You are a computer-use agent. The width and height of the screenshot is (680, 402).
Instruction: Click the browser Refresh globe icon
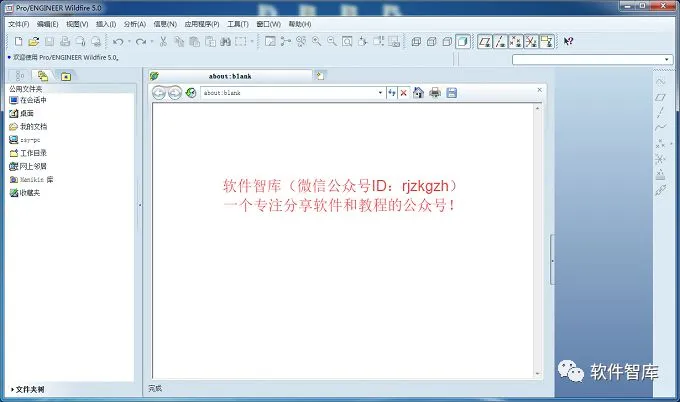[191, 92]
